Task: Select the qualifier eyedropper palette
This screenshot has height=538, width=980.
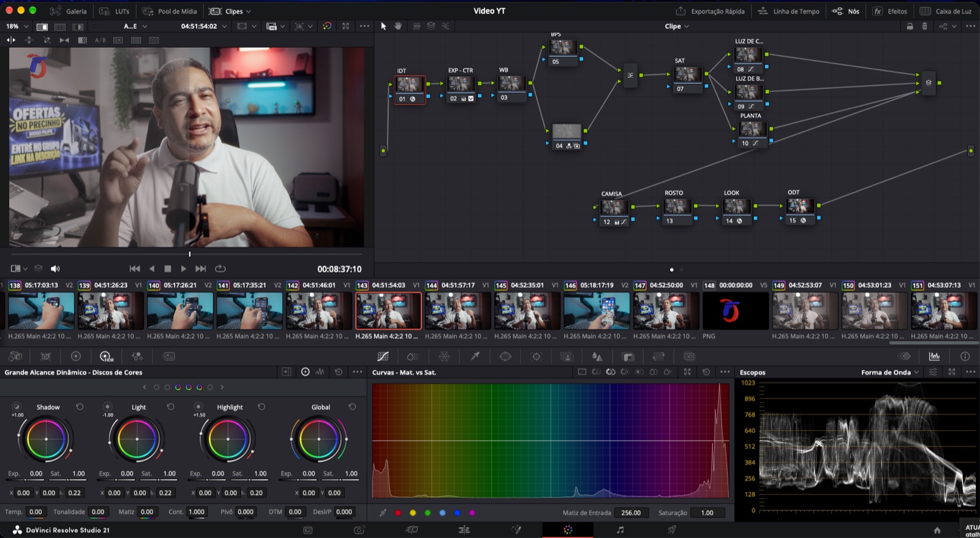Action: [475, 357]
